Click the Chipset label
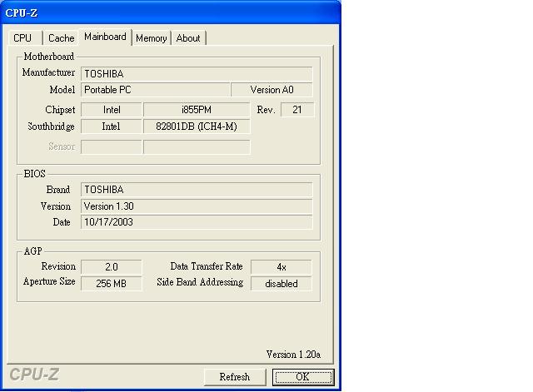 [x=60, y=110]
